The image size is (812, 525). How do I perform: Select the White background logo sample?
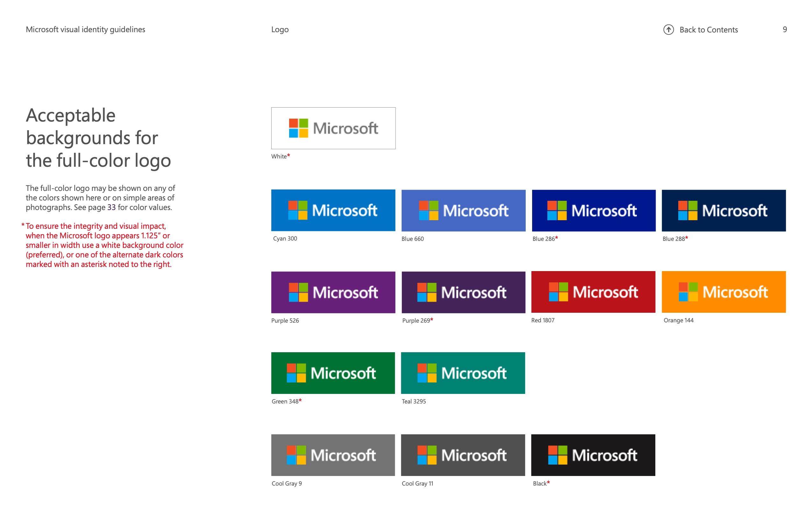pos(333,128)
